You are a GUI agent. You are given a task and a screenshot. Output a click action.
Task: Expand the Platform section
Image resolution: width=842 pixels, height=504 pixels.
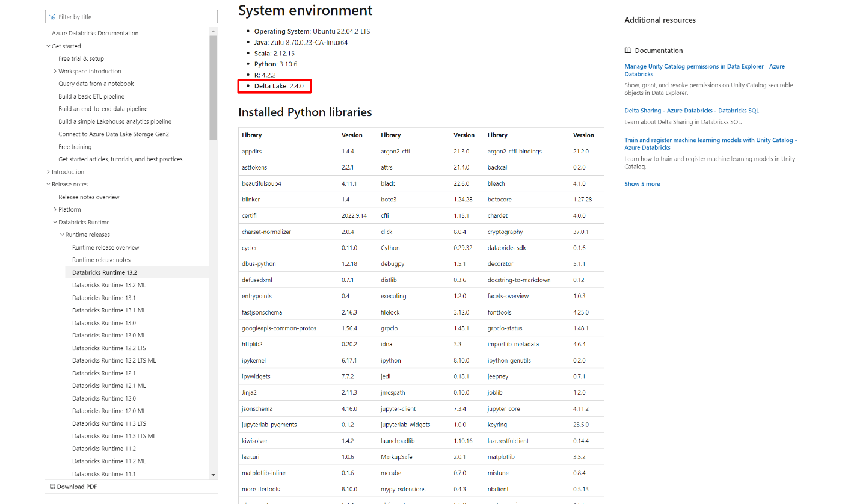55,209
